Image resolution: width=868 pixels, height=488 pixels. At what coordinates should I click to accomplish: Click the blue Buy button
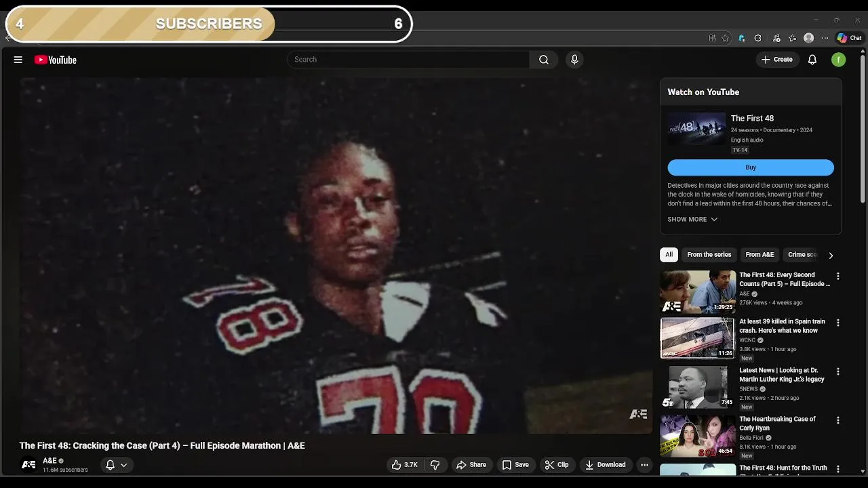click(x=751, y=167)
